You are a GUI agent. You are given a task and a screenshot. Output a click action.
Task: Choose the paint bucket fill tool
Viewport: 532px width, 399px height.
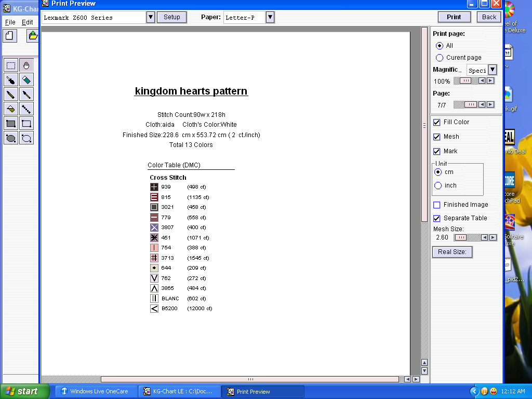(x=11, y=109)
